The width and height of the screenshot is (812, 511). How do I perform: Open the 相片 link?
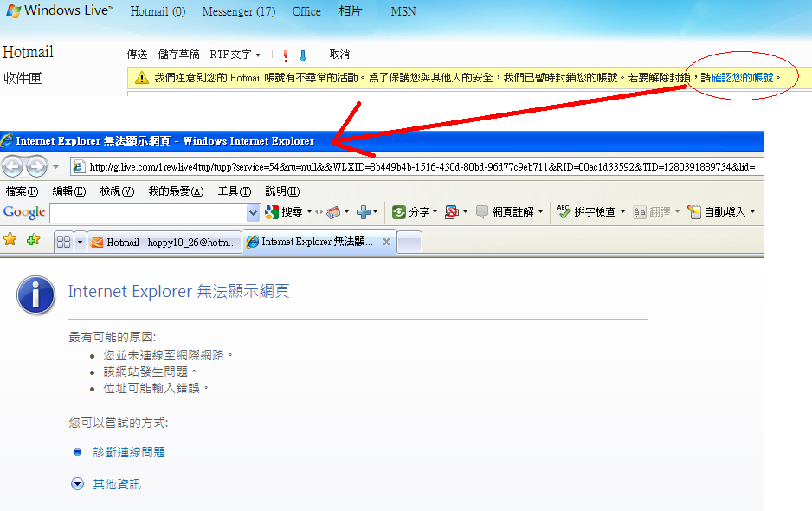click(350, 11)
